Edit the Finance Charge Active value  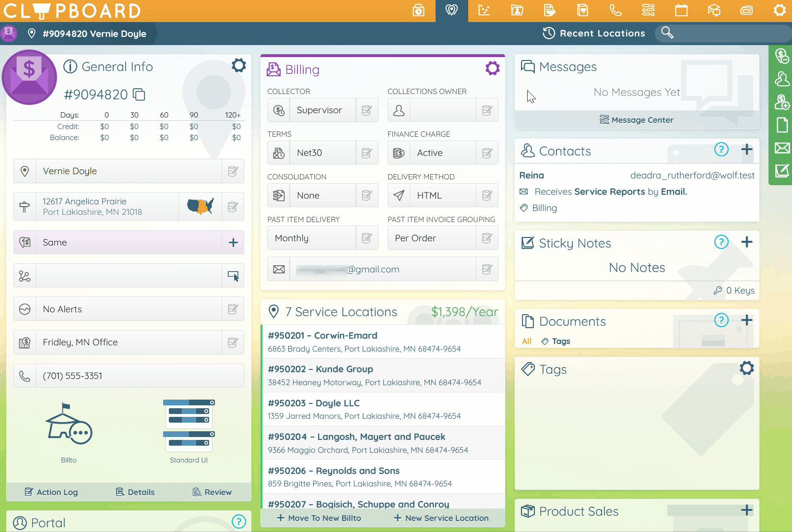click(x=487, y=153)
